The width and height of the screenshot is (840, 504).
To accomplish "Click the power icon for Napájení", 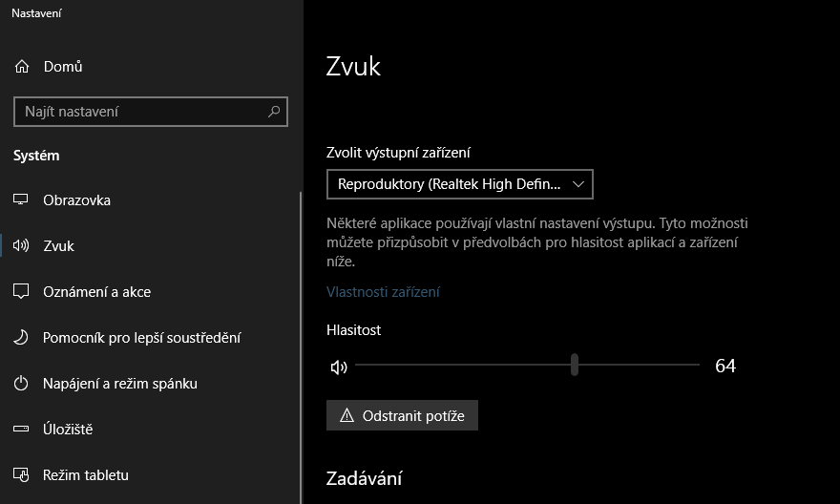I will pyautogui.click(x=21, y=384).
